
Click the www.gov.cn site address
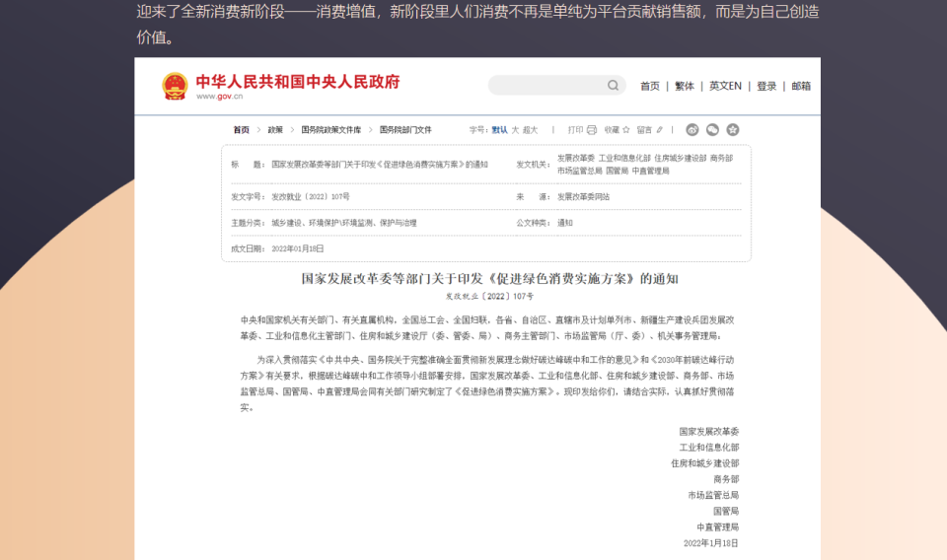[x=219, y=97]
